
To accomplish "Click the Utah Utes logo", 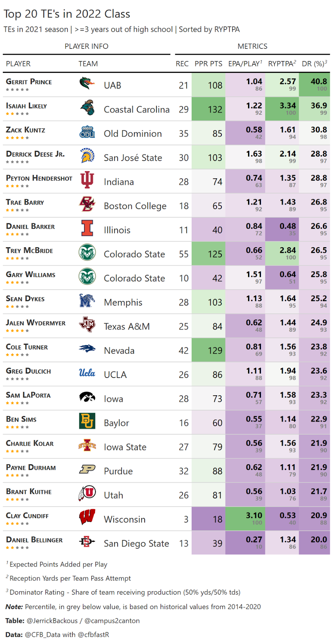I will click(x=87, y=493).
